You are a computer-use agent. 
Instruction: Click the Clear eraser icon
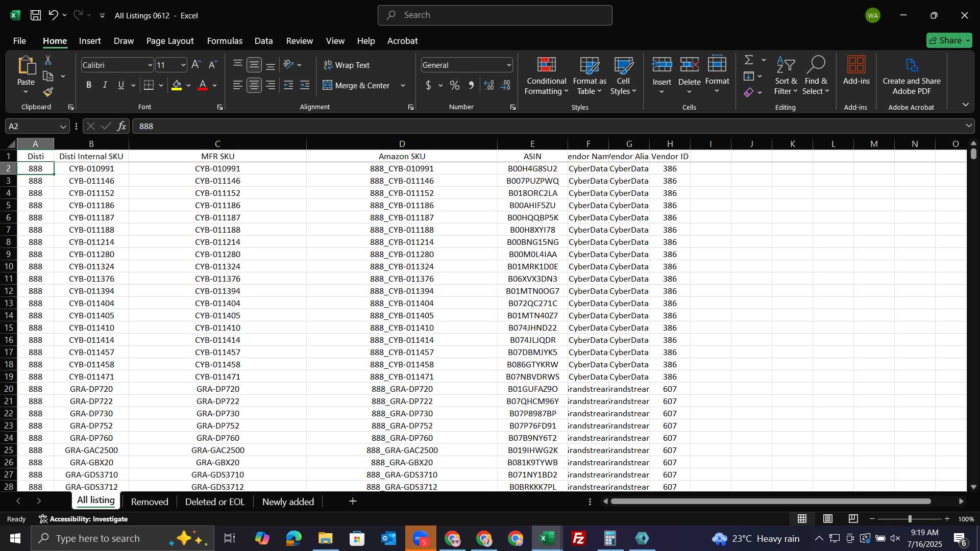(x=749, y=92)
